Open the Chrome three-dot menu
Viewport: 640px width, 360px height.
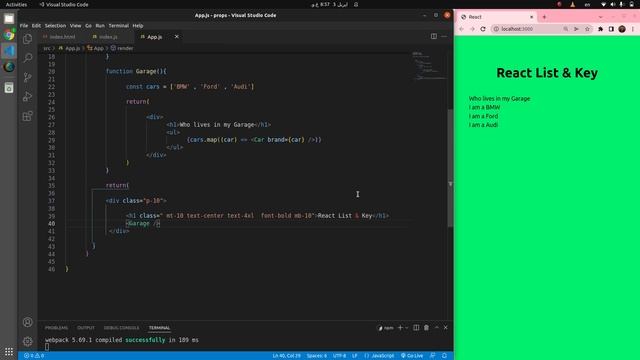(x=633, y=29)
